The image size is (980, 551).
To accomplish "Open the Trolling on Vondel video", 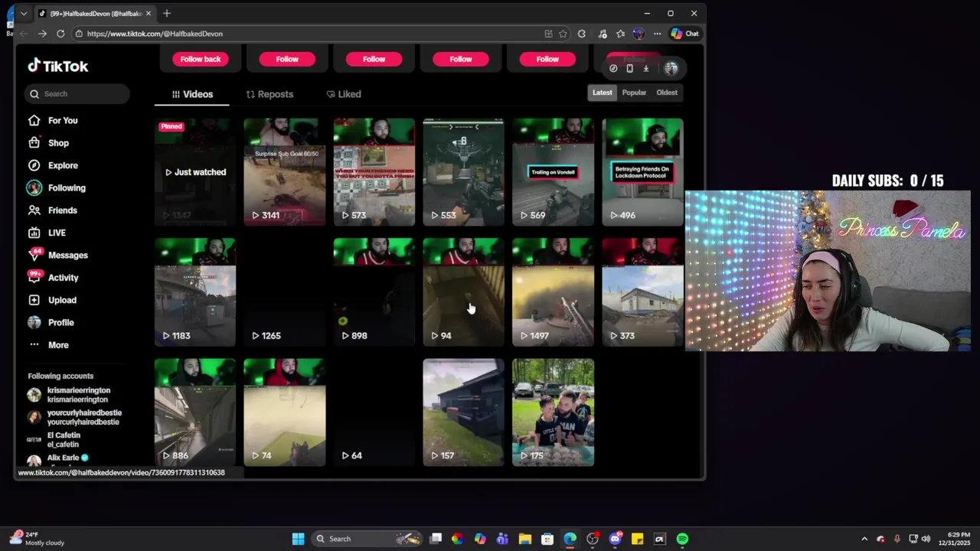I will coord(554,172).
